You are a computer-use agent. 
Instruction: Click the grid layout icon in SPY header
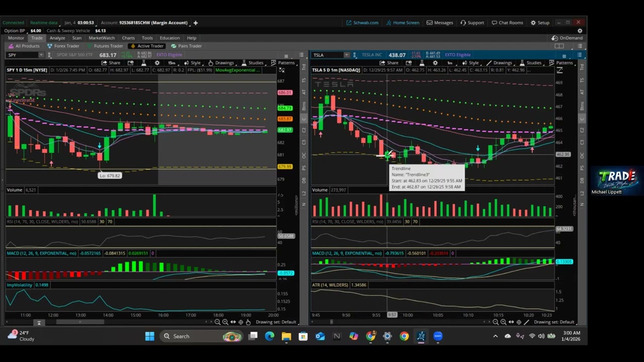pos(286,56)
